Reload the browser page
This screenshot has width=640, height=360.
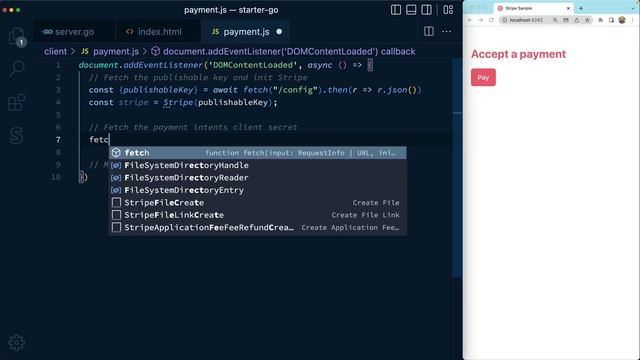tap(491, 20)
